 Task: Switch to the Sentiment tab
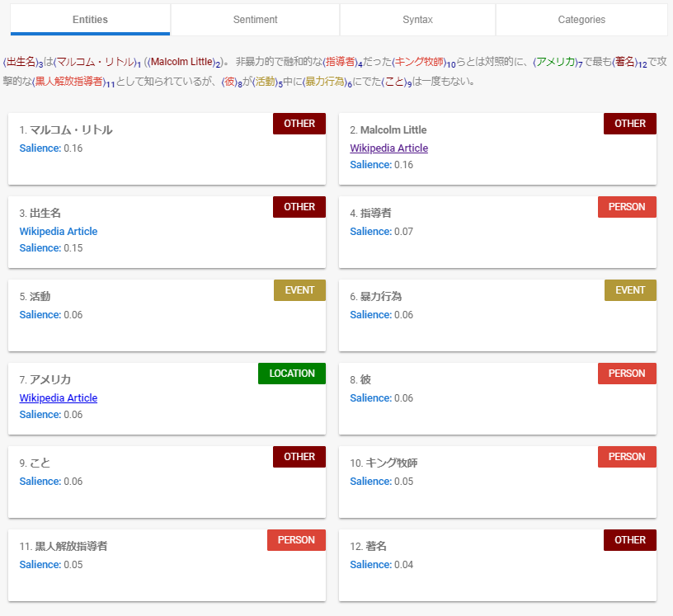[x=255, y=20]
